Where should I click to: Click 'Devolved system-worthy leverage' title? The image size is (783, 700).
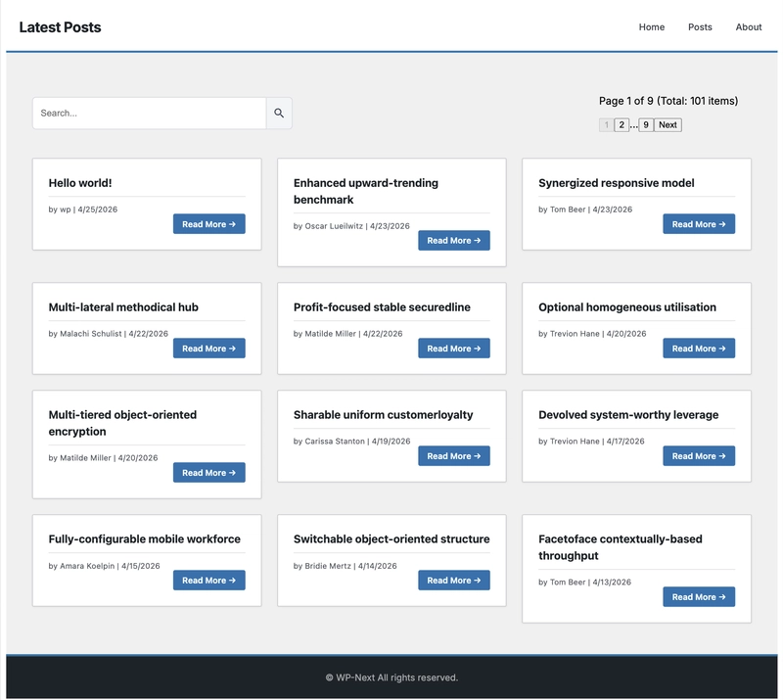[628, 415]
